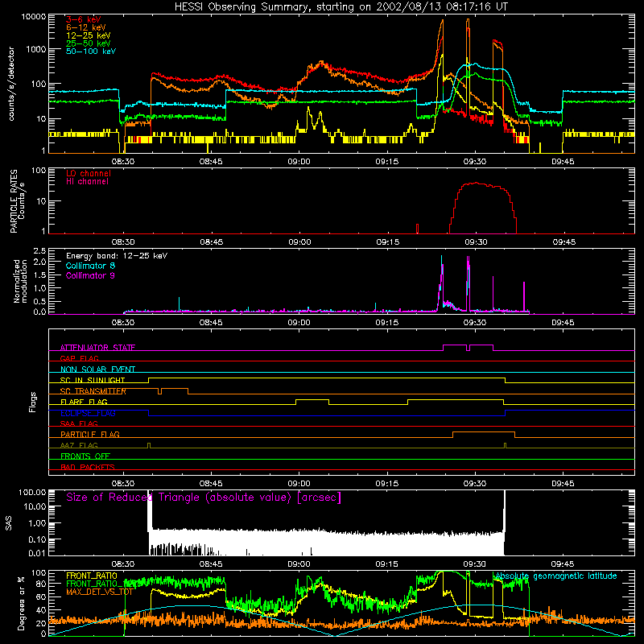Click the Size of Reduced Triangle title

click(x=204, y=497)
